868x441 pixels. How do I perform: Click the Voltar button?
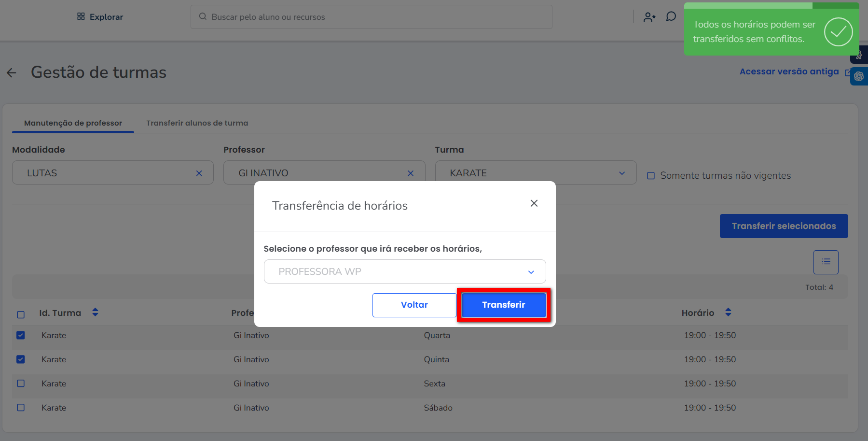coord(414,305)
